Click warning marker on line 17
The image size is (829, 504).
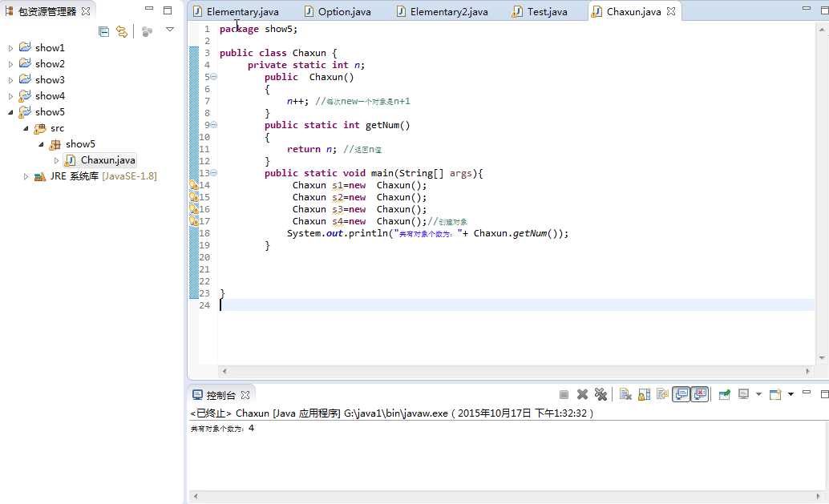pyautogui.click(x=193, y=221)
